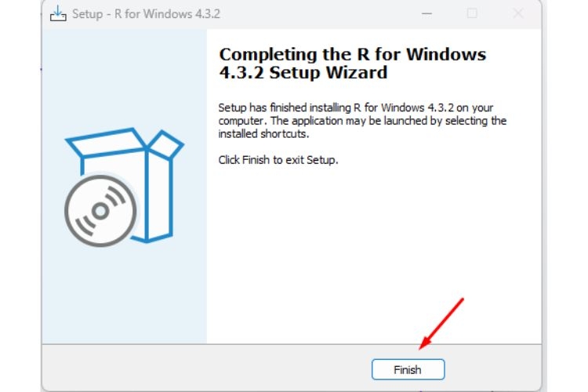588x392 pixels.
Task: Click the 'Click Finish to exit Setup.' line
Action: point(278,160)
